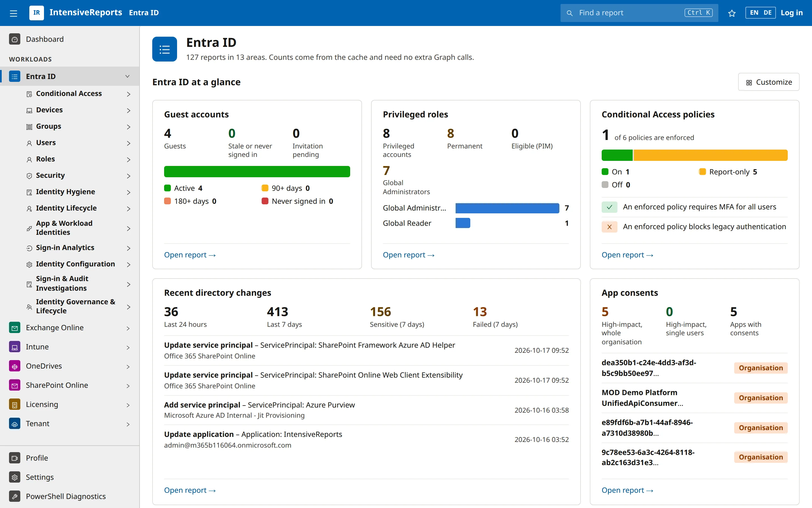
Task: Expand the Conditional Access submenu chevron
Action: pos(128,94)
